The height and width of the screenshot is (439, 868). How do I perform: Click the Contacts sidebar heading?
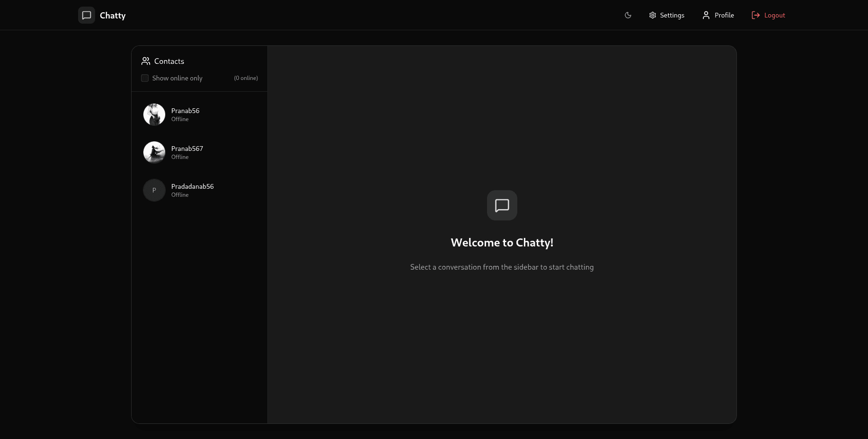pyautogui.click(x=169, y=61)
